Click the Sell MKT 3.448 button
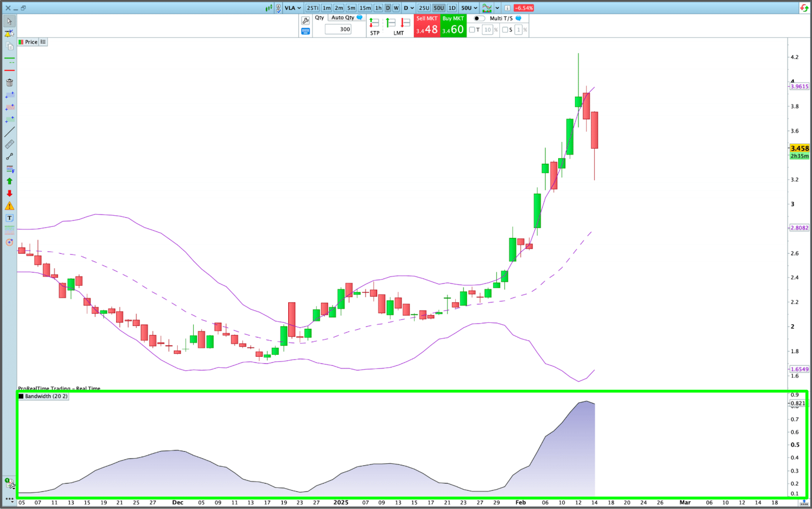Image resolution: width=812 pixels, height=509 pixels. [427, 24]
